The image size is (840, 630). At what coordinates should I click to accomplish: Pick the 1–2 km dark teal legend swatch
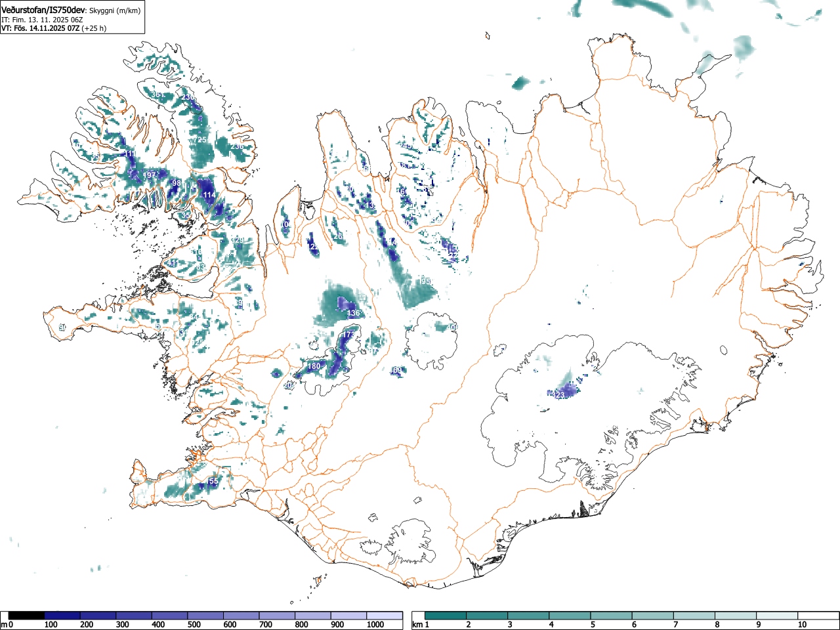(x=446, y=616)
